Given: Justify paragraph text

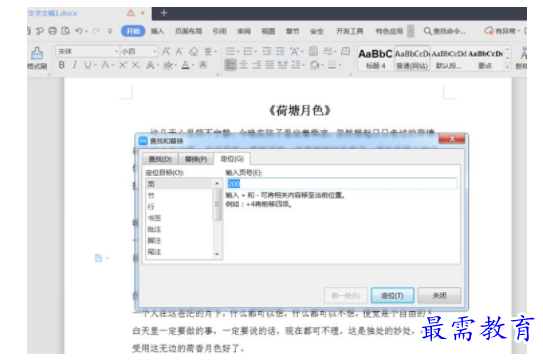Looking at the screenshot, I should (270, 65).
